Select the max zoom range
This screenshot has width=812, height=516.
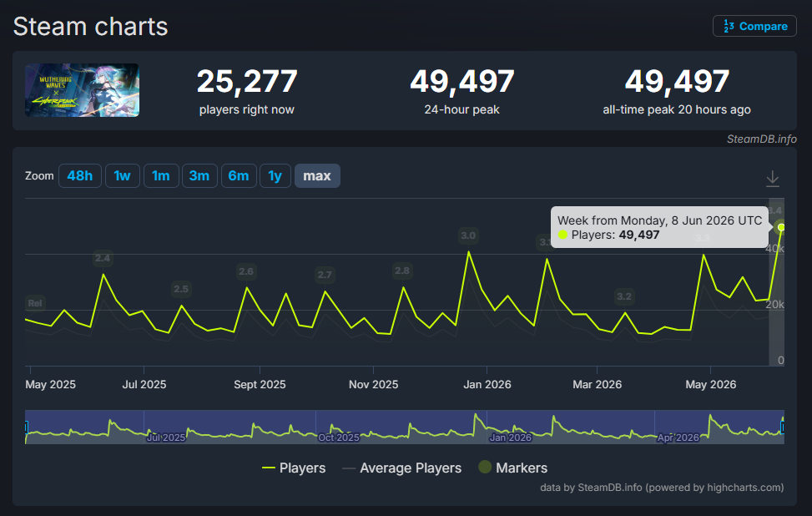click(317, 175)
